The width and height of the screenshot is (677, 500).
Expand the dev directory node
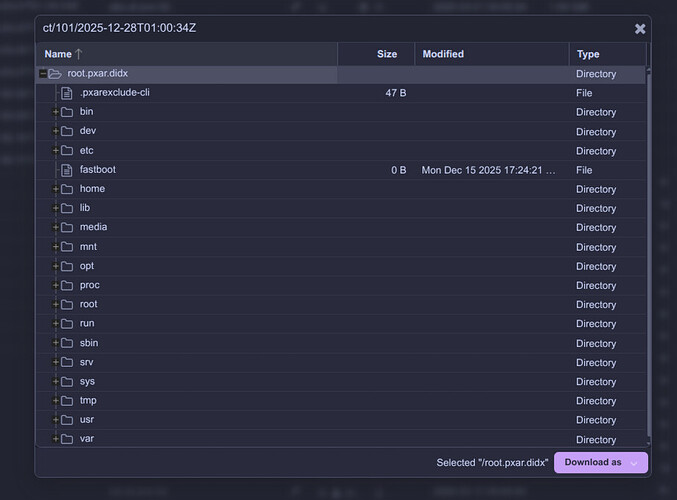point(55,132)
